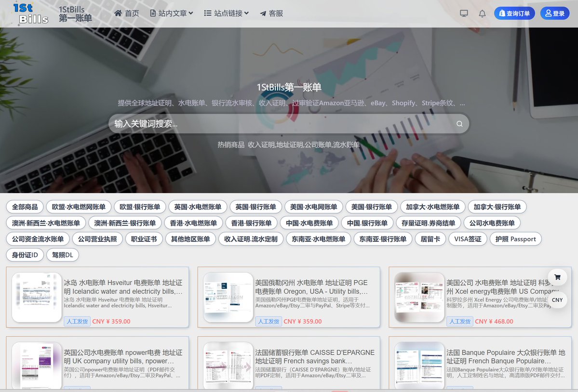This screenshot has height=392, width=578.
Task: Select 驾照DL category
Action: (x=63, y=255)
